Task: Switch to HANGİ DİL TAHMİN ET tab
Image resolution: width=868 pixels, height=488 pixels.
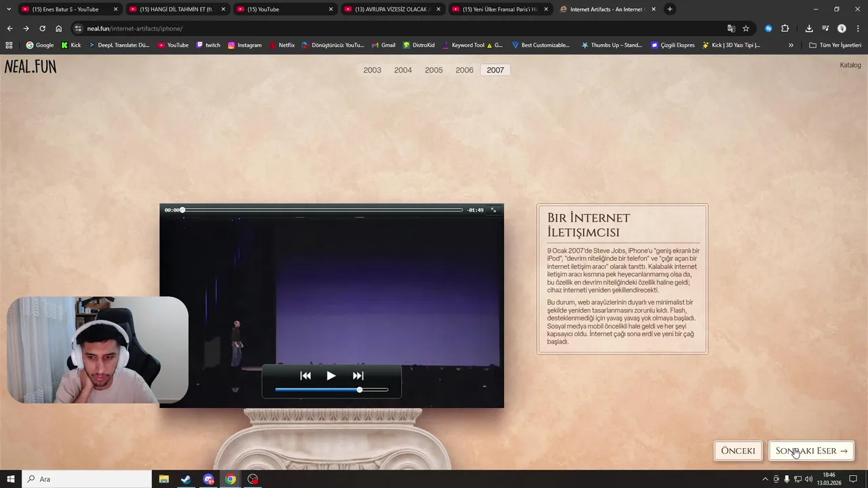Action: point(176,9)
